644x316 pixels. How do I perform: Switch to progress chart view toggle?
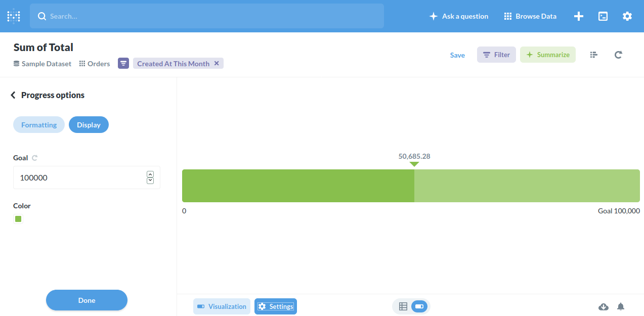419,306
